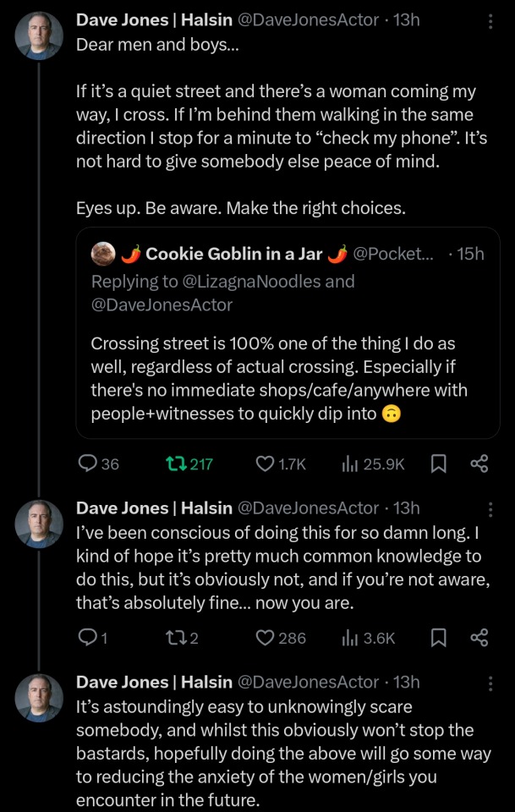Image resolution: width=515 pixels, height=812 pixels.
Task: Like the tweet with 286 likes
Action: pyautogui.click(x=265, y=638)
